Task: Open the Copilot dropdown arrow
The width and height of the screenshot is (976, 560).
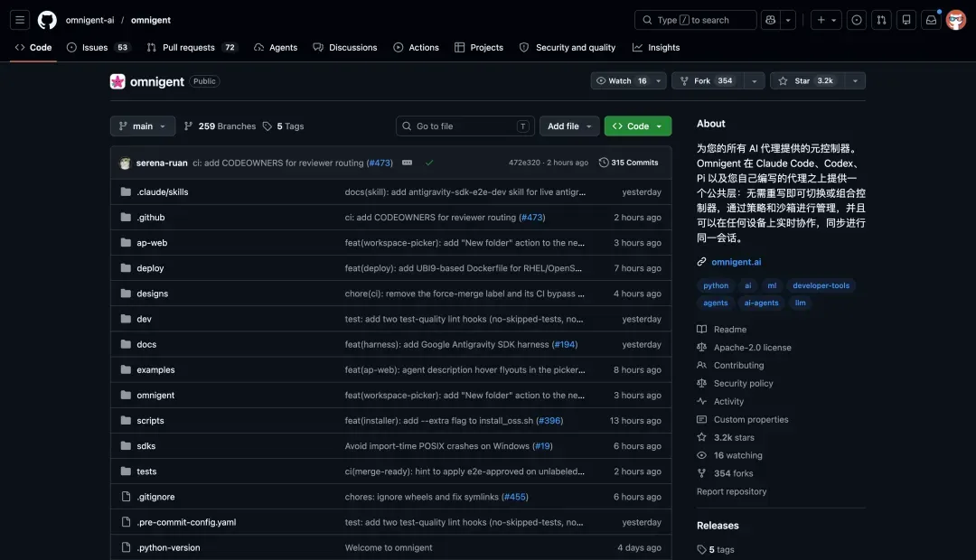Action: pyautogui.click(x=788, y=20)
